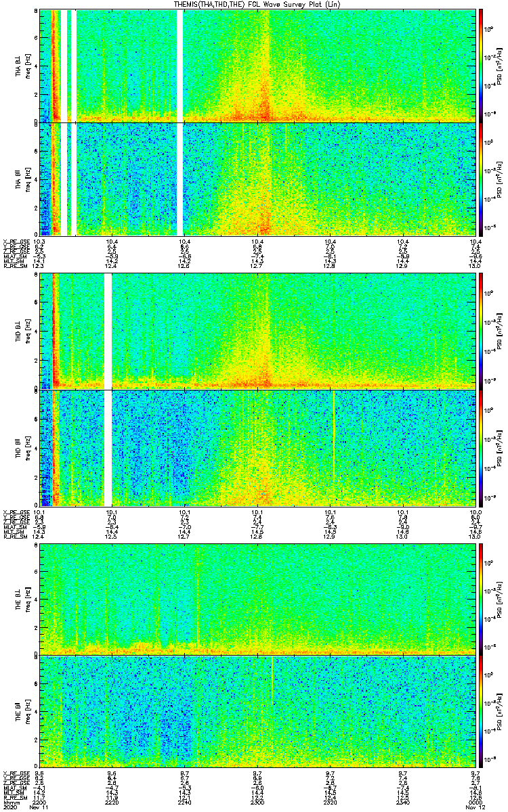Click the THE B-parallel PSD color bar
This screenshot has height=812, width=508.
(x=482, y=713)
